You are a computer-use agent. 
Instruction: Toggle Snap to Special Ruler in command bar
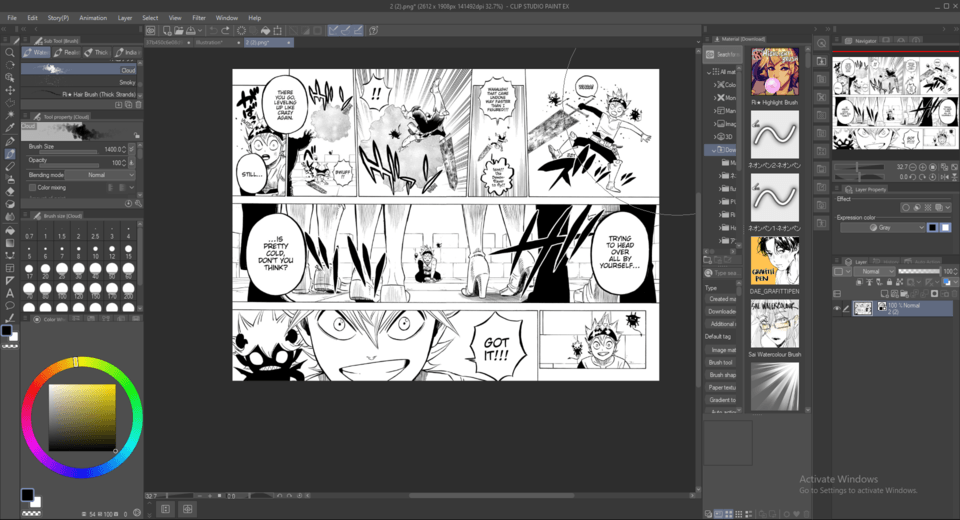point(346,30)
